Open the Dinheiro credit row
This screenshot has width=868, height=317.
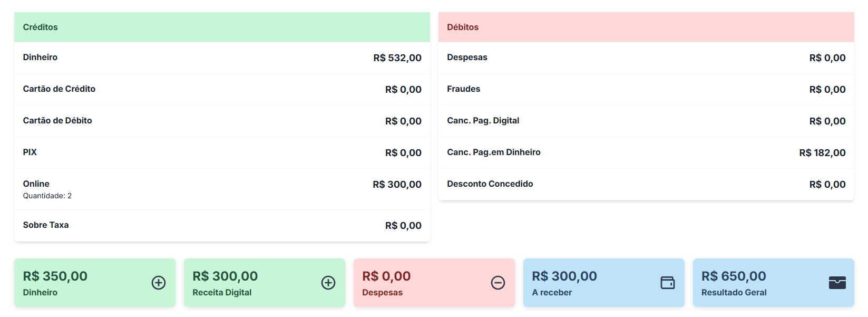pos(222,57)
